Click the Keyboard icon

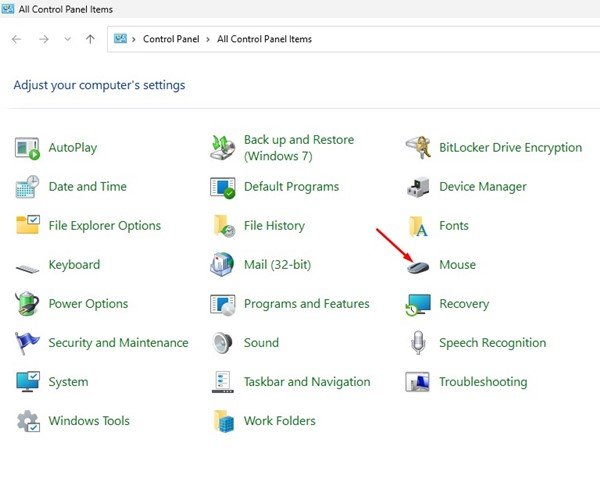coord(27,268)
